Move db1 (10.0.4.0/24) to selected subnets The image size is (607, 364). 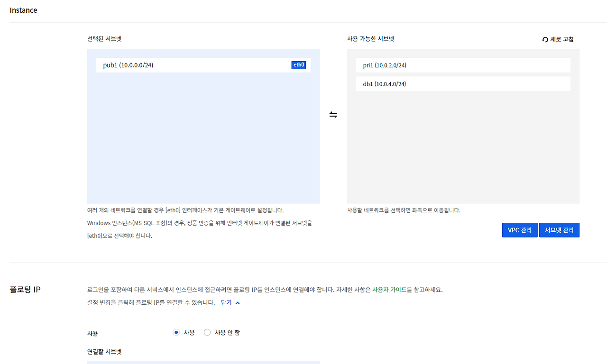point(463,84)
